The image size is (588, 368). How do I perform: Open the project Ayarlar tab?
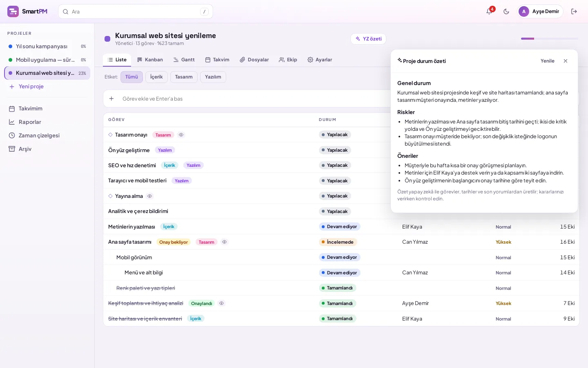320,60
